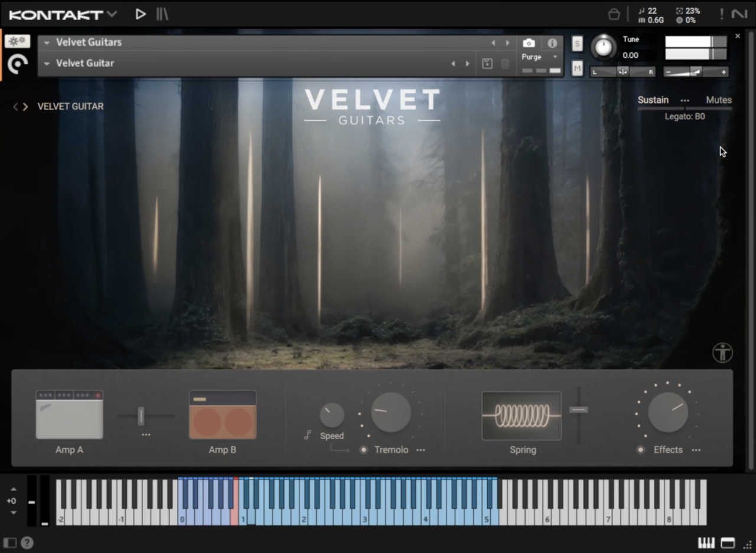This screenshot has height=553, width=756.
Task: Click the large Effects amount knob
Action: click(x=668, y=413)
